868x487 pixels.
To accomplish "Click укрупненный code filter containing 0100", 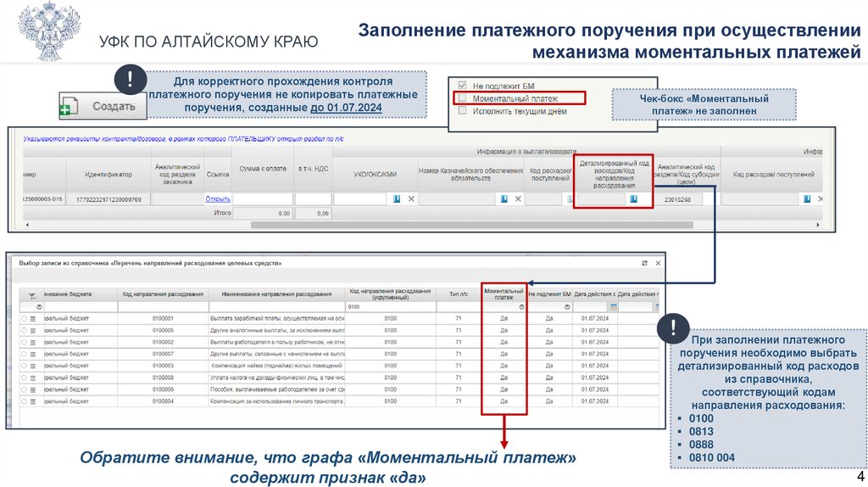I will (390, 307).
